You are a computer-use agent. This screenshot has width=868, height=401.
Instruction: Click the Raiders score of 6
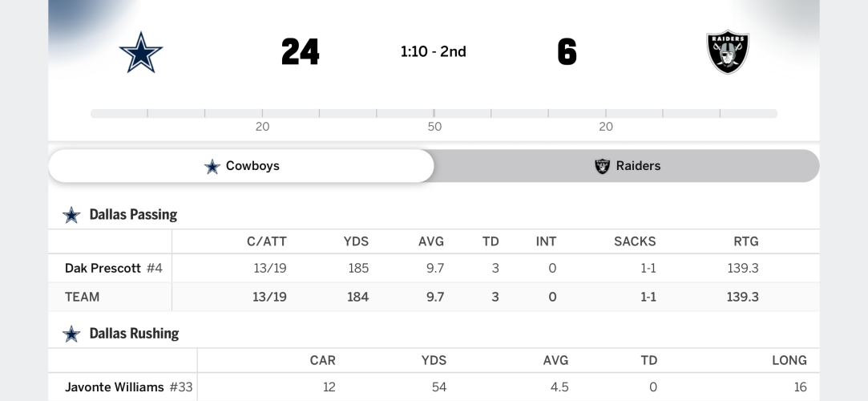point(567,52)
